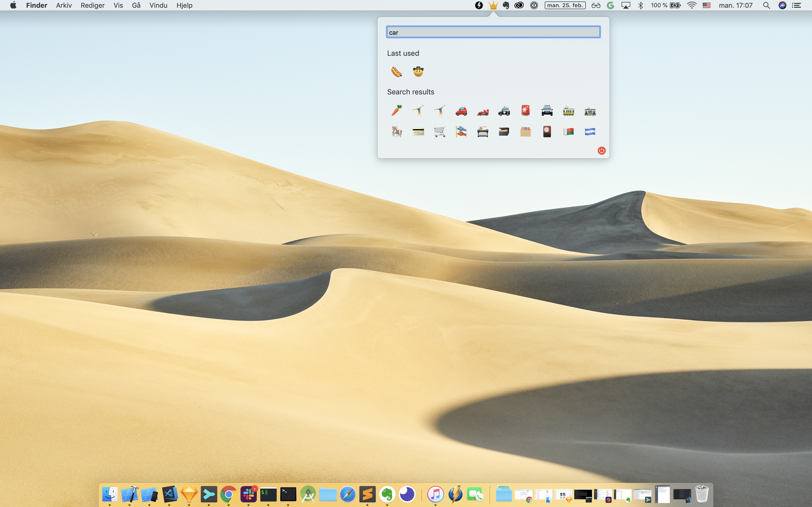Pick the hot dog from last used
812x507 pixels.
tap(397, 72)
